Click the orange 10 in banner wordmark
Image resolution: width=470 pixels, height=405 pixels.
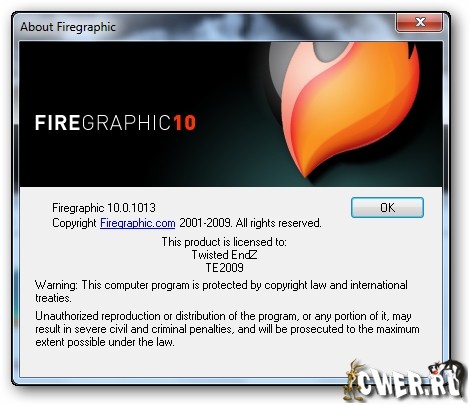point(184,122)
